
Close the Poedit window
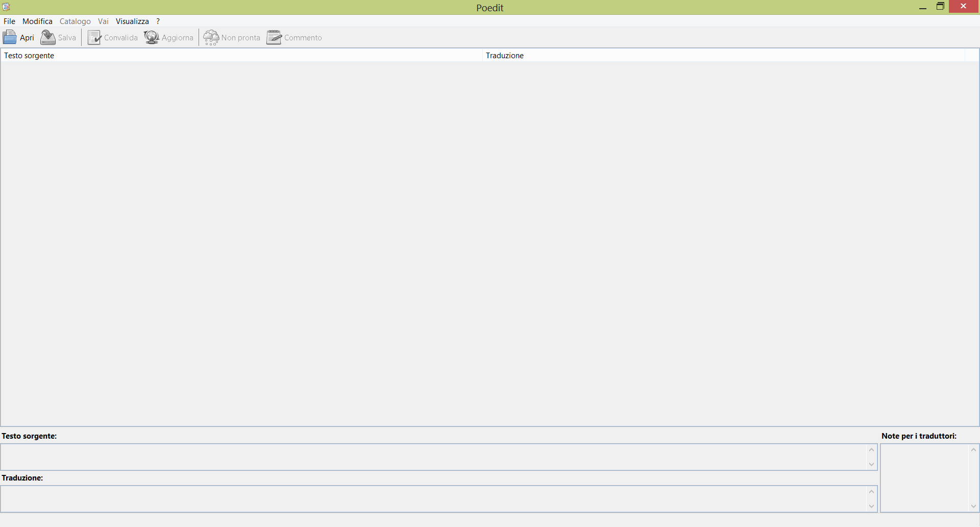pyautogui.click(x=964, y=7)
